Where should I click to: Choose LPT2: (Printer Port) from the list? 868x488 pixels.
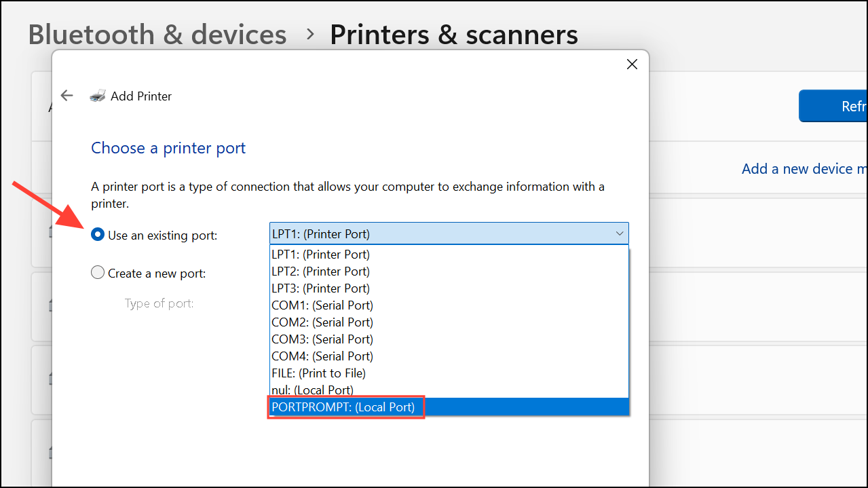pyautogui.click(x=320, y=271)
